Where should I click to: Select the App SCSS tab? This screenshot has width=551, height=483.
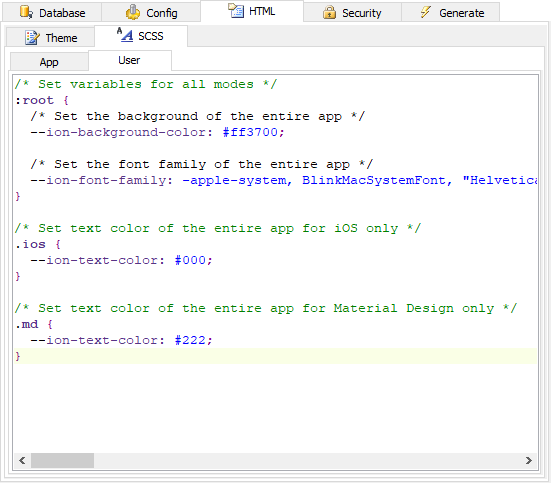pyautogui.click(x=49, y=62)
